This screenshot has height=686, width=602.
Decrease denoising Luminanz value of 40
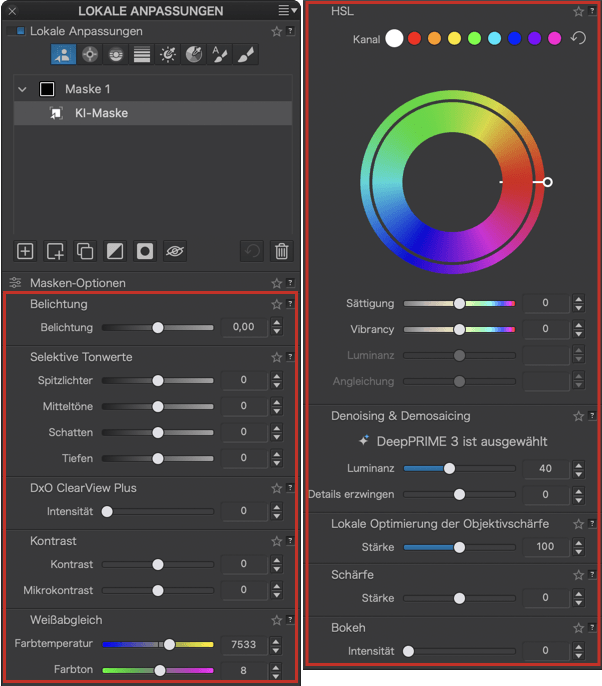tap(578, 473)
